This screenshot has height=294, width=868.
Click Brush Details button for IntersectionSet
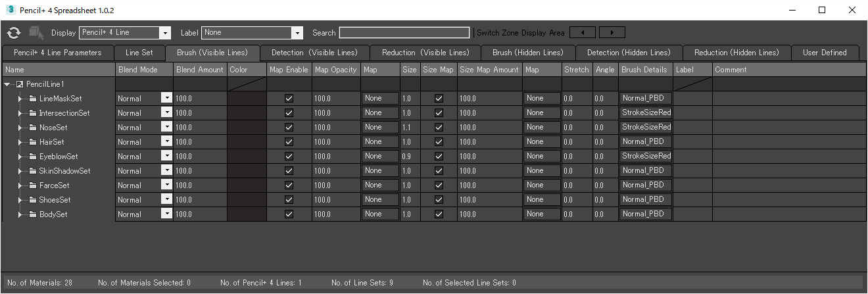click(646, 113)
